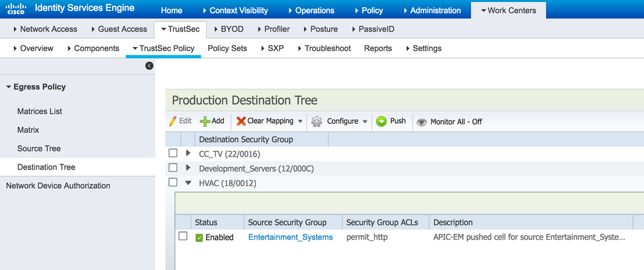Open the Context Visibility menu
This screenshot has width=644, height=270.
[x=235, y=11]
